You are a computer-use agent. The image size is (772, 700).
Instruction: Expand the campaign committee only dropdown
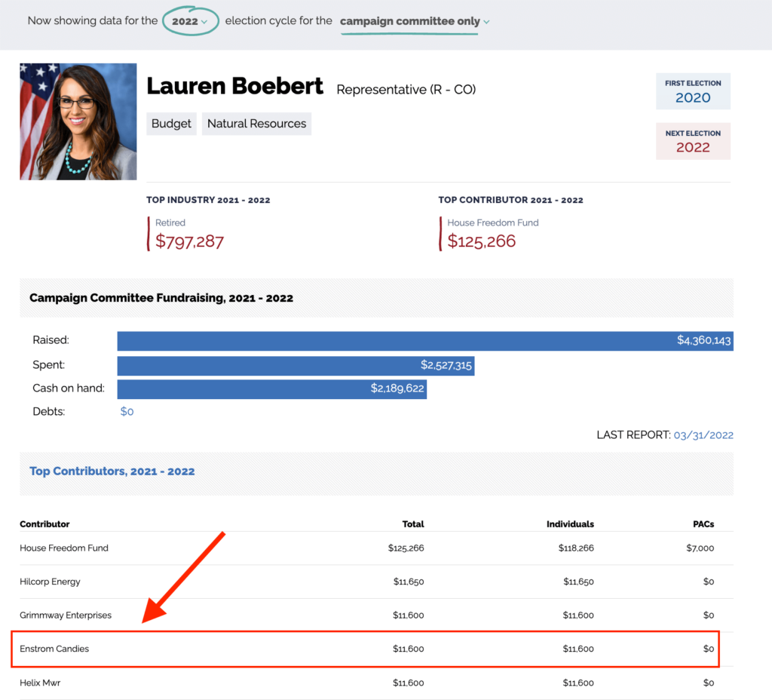[414, 21]
